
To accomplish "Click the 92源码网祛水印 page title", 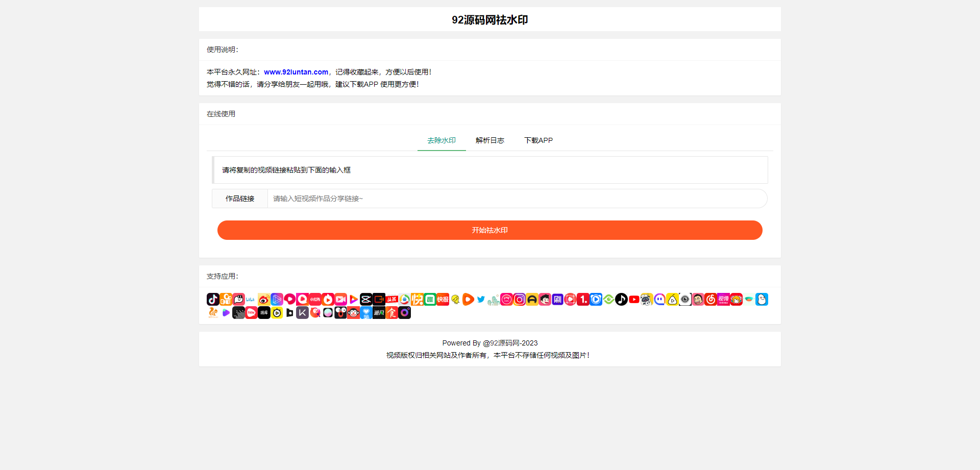I will [x=490, y=20].
